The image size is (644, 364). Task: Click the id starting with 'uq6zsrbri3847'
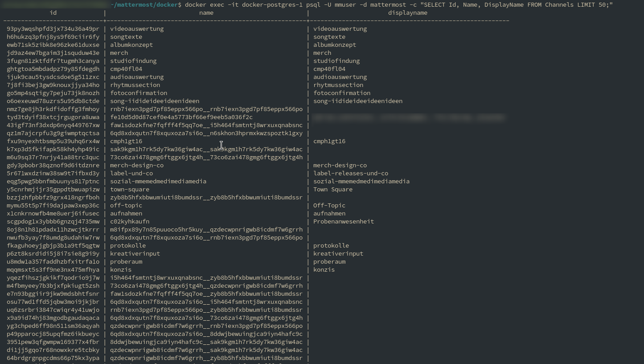coord(53,310)
